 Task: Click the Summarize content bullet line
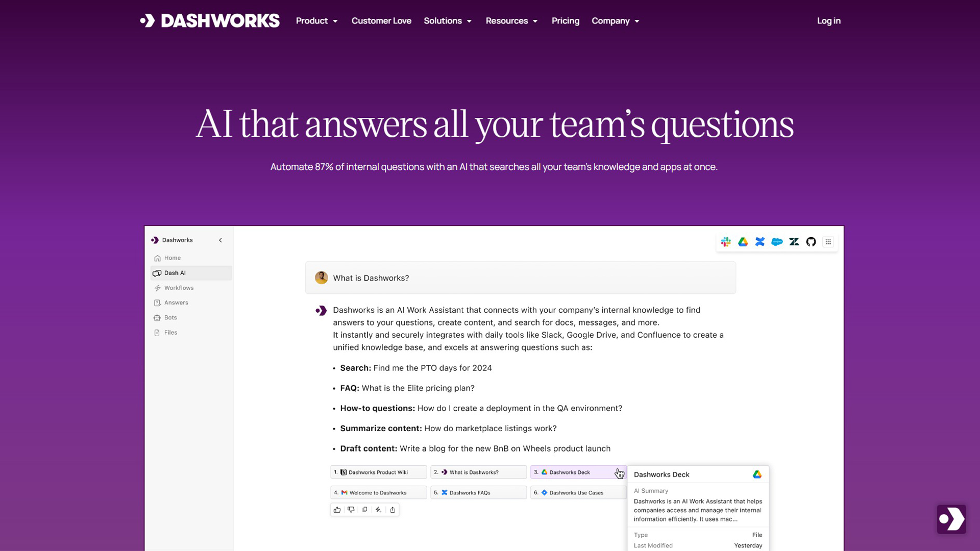(x=448, y=429)
